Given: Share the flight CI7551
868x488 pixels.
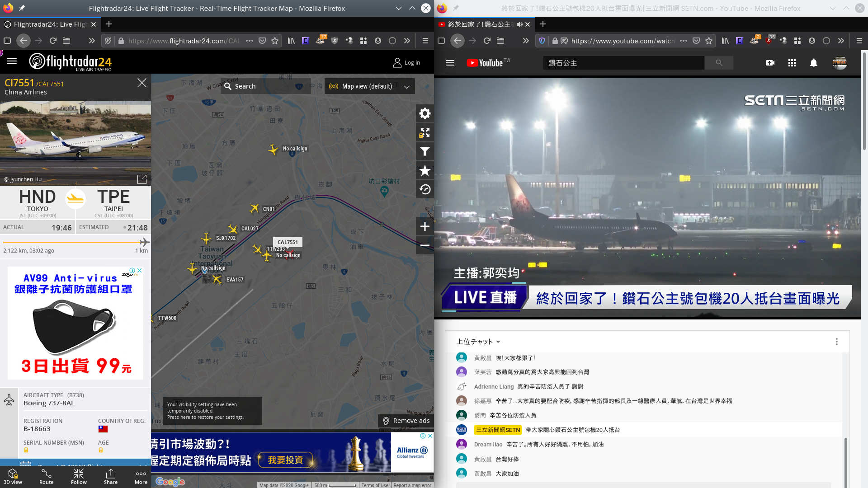Looking at the screenshot, I should click(111, 476).
